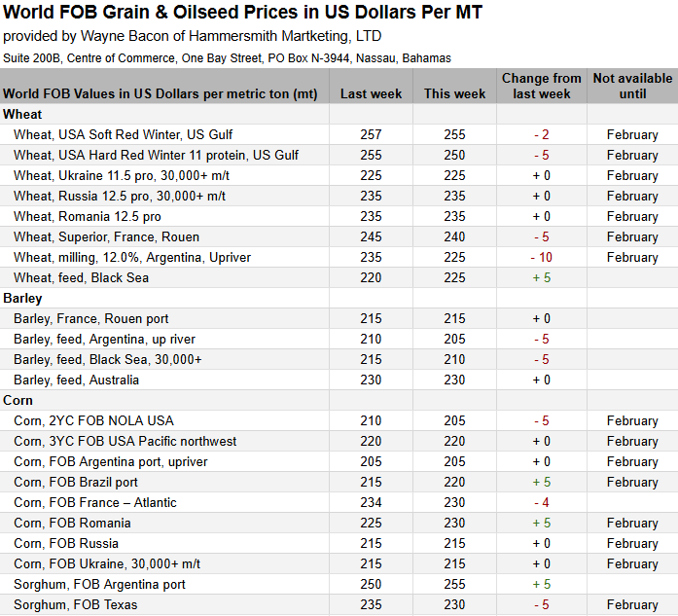Click the "Corn, FOB France – Atlantic" label

click(95, 502)
